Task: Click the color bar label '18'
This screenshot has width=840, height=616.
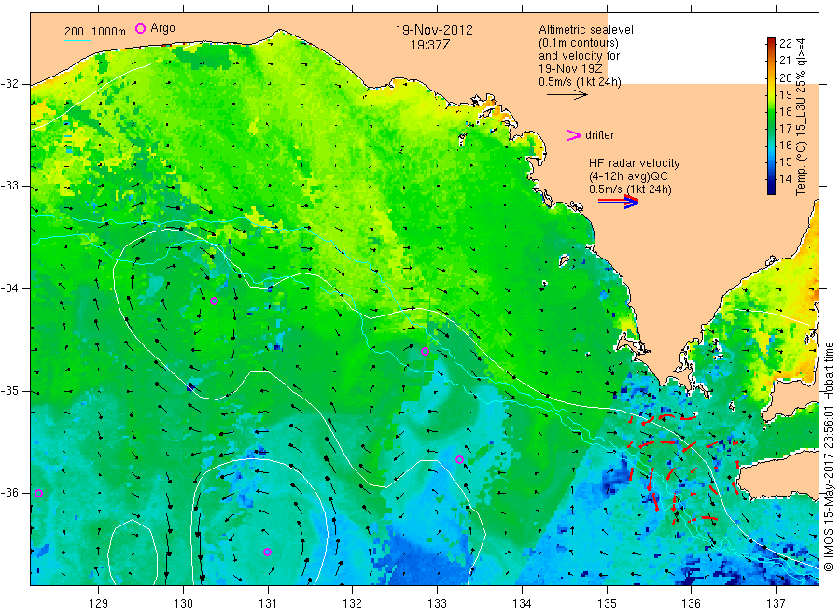Action: click(785, 111)
